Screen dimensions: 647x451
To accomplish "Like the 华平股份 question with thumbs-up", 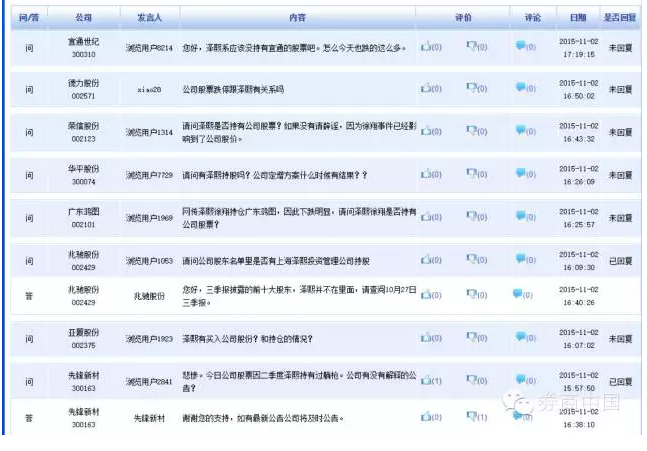I will tap(426, 176).
